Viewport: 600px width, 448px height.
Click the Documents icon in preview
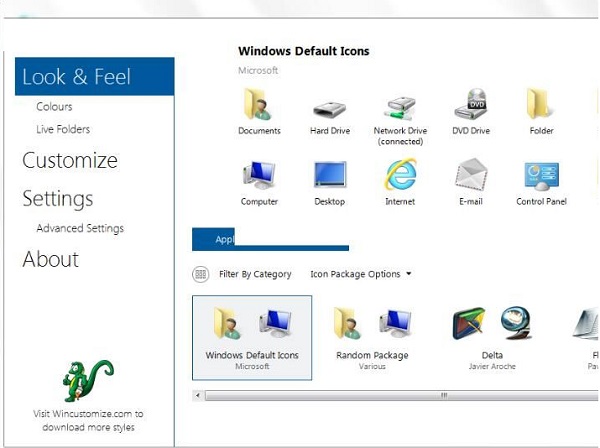pyautogui.click(x=258, y=104)
